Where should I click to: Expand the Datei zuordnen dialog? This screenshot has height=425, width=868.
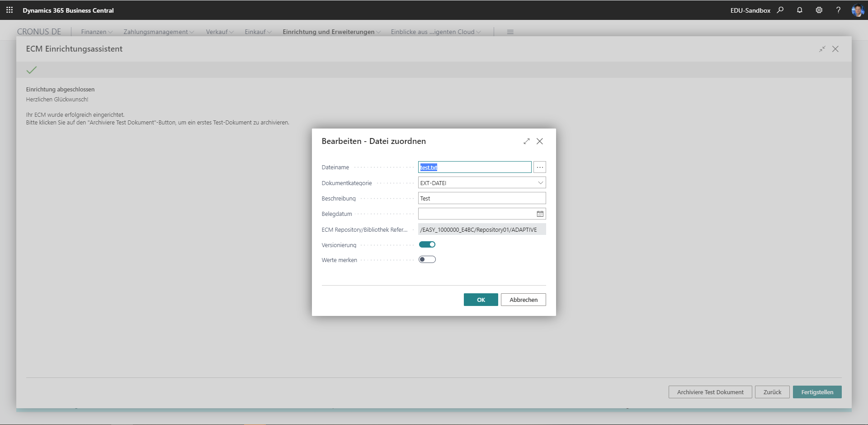(x=527, y=141)
